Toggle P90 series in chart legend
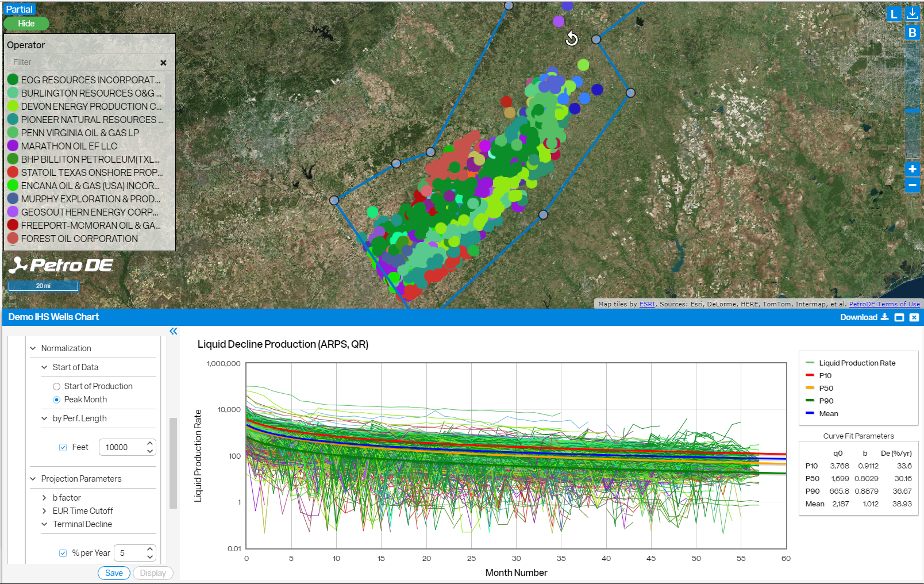 click(x=819, y=401)
